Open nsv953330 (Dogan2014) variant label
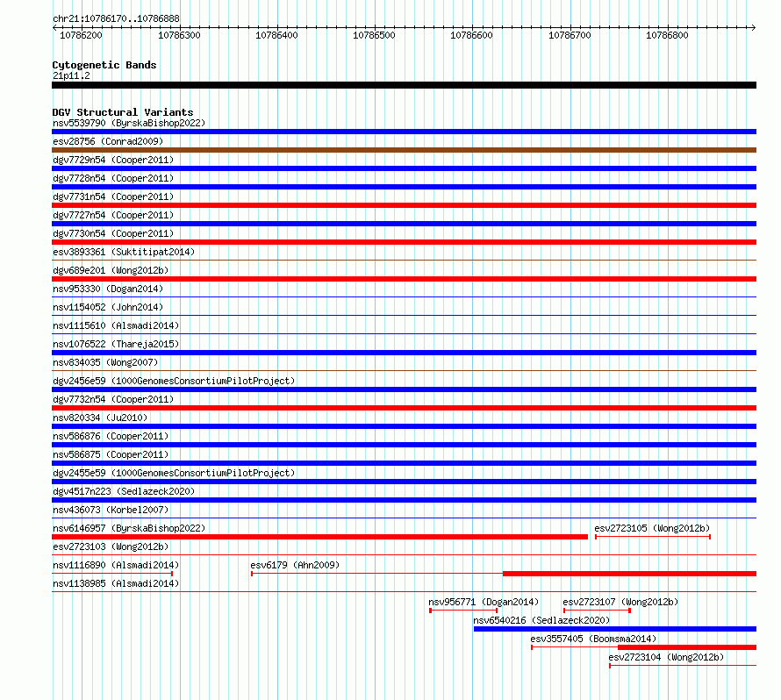Screen dimensions: 781x700 [108, 289]
